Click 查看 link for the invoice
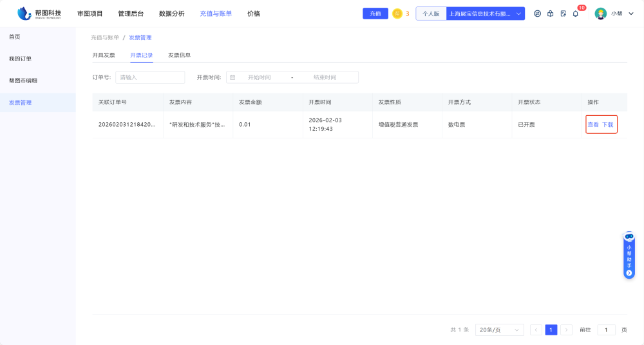The image size is (644, 345). [593, 124]
